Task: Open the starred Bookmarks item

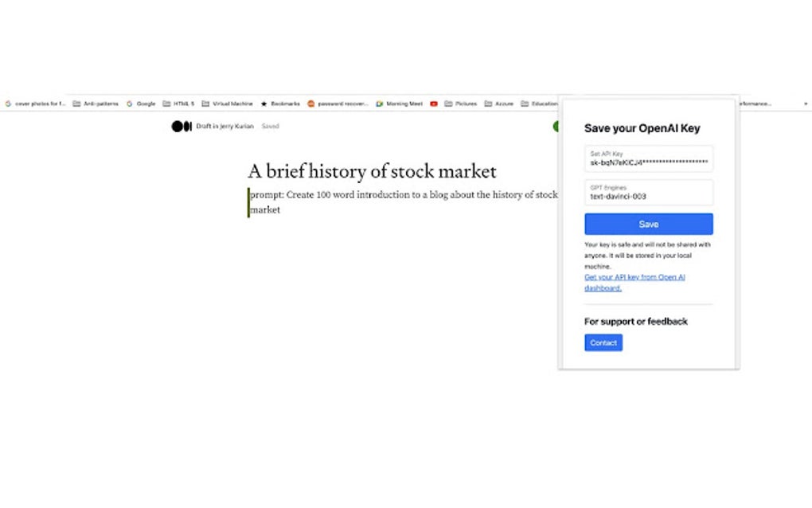Action: (x=280, y=104)
